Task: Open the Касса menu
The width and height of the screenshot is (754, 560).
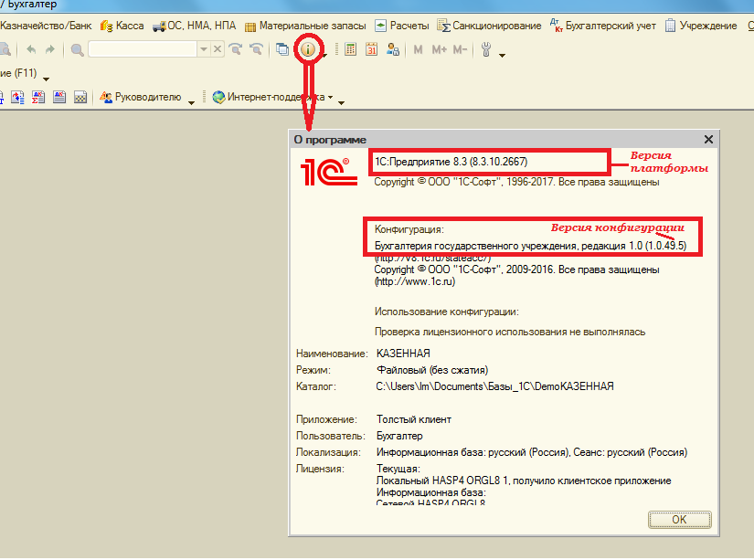Action: 122,26
